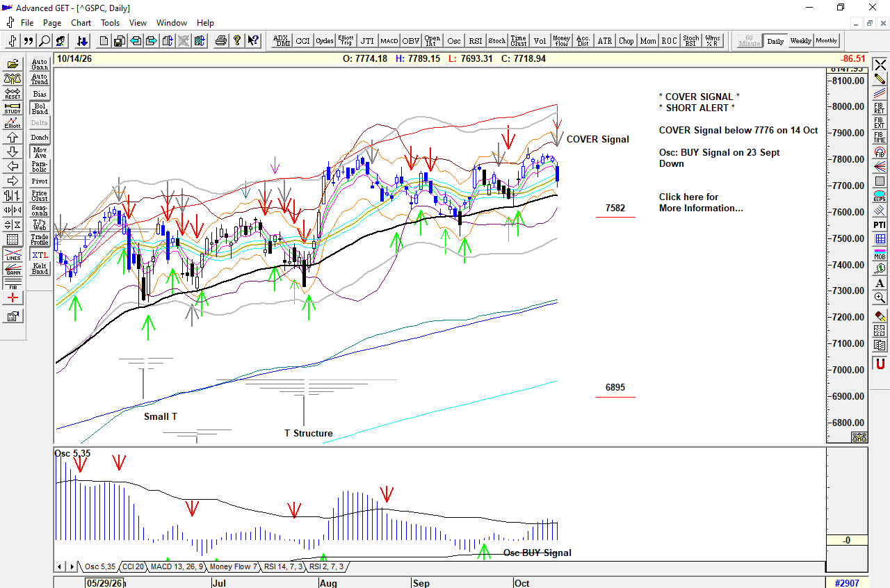
Task: Click the tab scroll left arrow
Action: pyautogui.click(x=60, y=566)
